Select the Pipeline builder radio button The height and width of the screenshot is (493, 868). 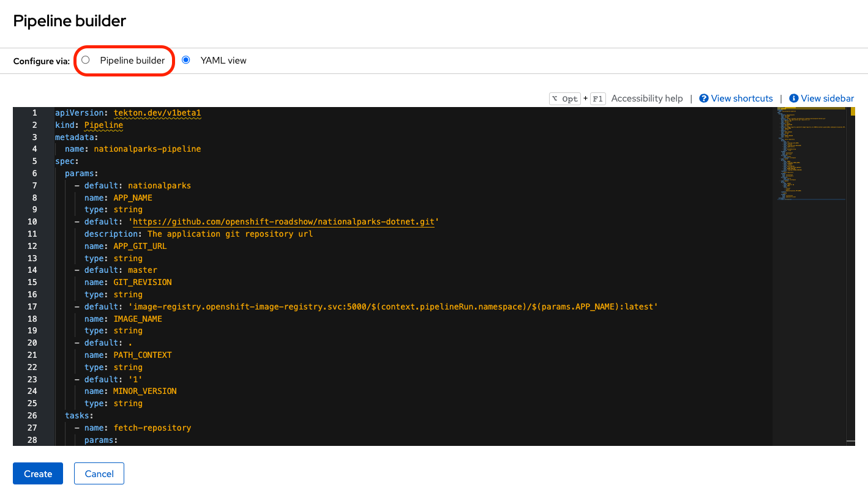pos(86,60)
